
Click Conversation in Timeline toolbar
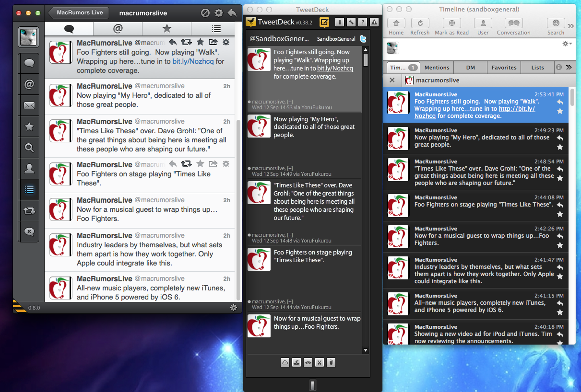pyautogui.click(x=513, y=26)
